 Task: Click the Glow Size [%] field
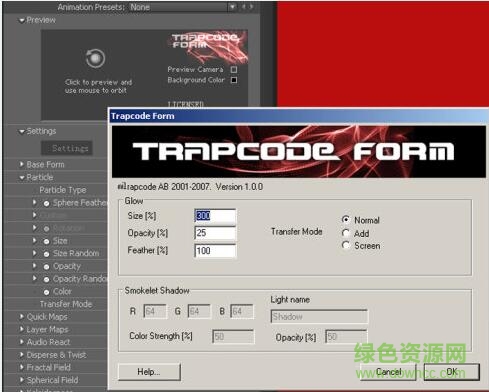point(215,216)
